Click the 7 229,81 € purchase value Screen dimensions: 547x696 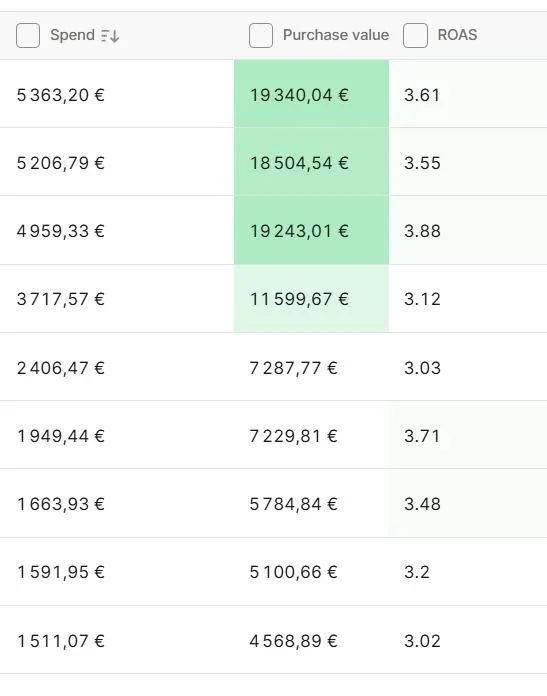tap(293, 436)
